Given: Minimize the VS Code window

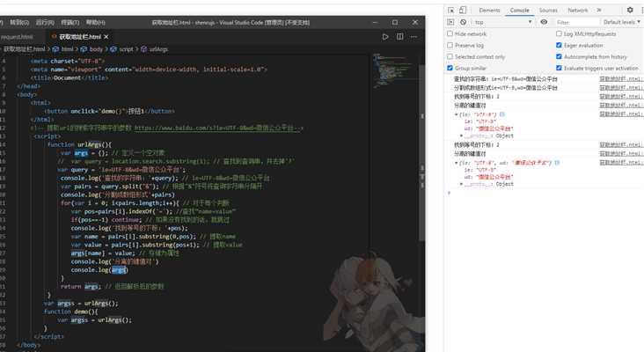Looking at the screenshot, I should pyautogui.click(x=375, y=22).
